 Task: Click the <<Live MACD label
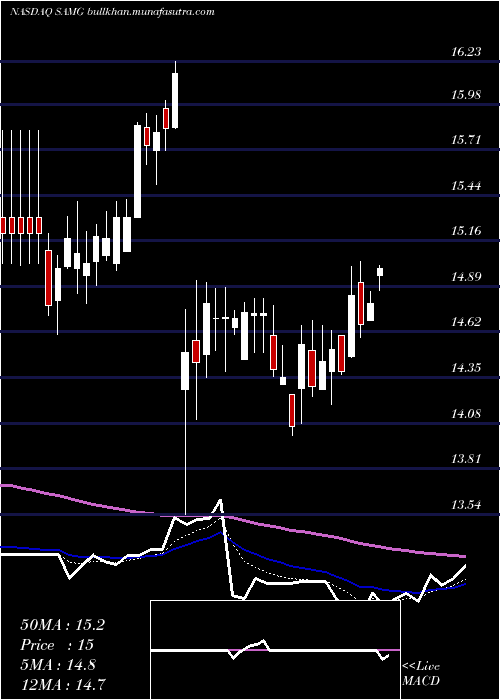(x=421, y=674)
